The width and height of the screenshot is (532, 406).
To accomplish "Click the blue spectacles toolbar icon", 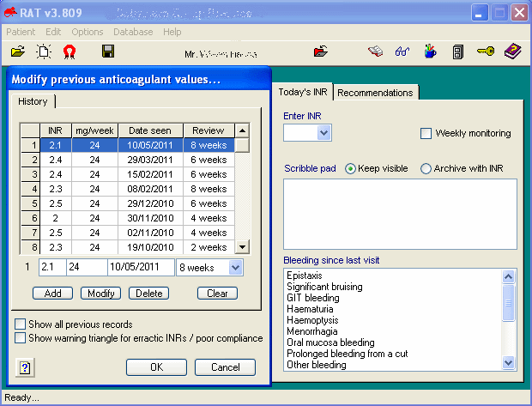I will [402, 52].
